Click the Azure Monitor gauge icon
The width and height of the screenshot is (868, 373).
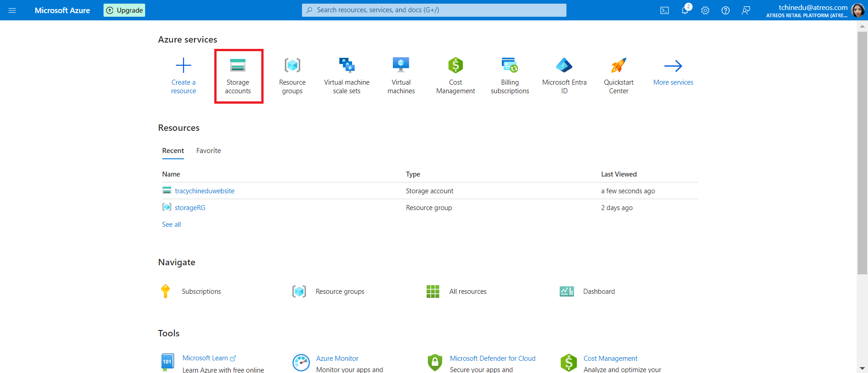301,363
